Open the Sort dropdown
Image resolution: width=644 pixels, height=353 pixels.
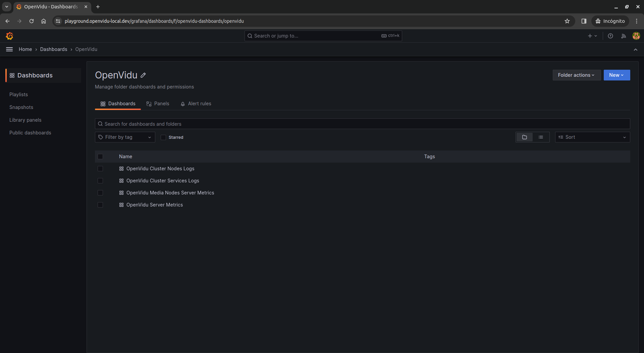[x=592, y=137]
